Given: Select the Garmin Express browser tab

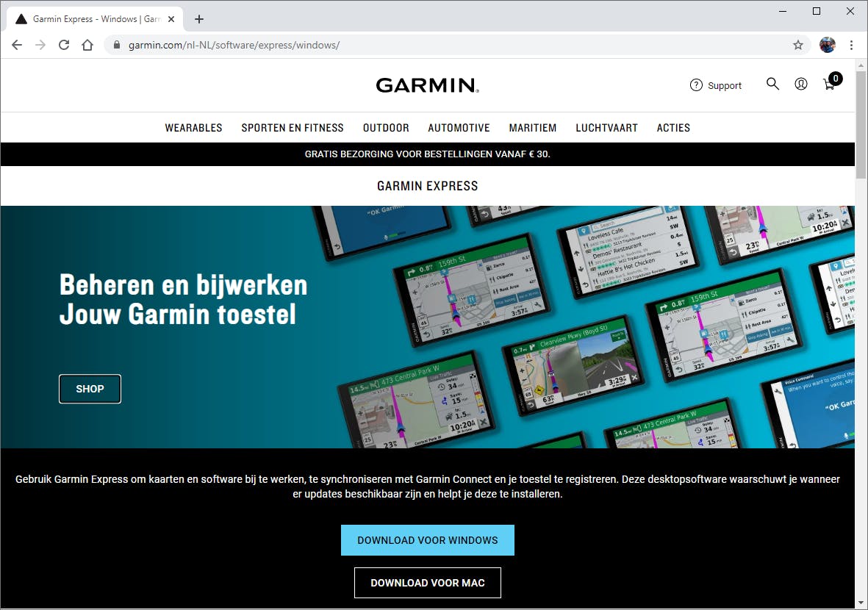Looking at the screenshot, I should pos(95,19).
